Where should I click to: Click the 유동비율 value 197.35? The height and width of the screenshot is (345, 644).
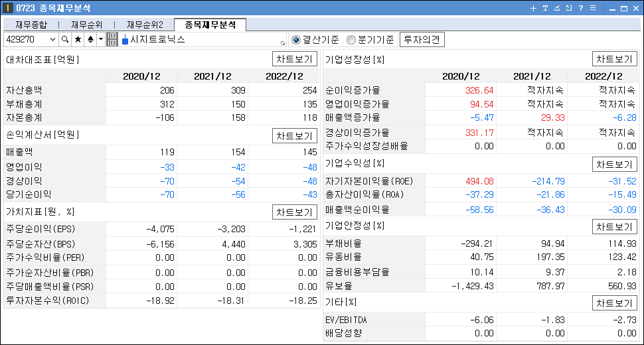(551, 257)
